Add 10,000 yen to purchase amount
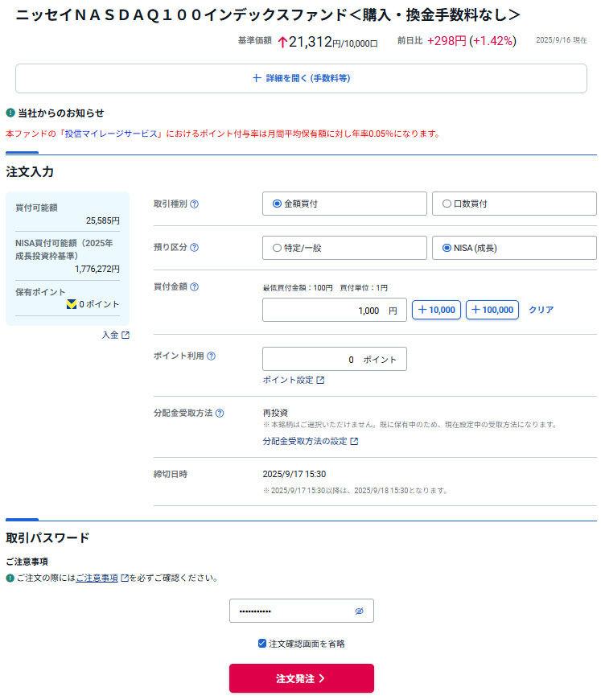This screenshot has width=601, height=700. pyautogui.click(x=436, y=310)
